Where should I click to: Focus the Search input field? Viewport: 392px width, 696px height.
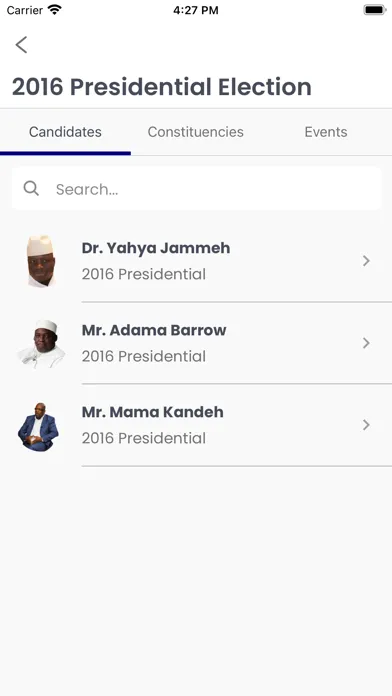click(196, 189)
